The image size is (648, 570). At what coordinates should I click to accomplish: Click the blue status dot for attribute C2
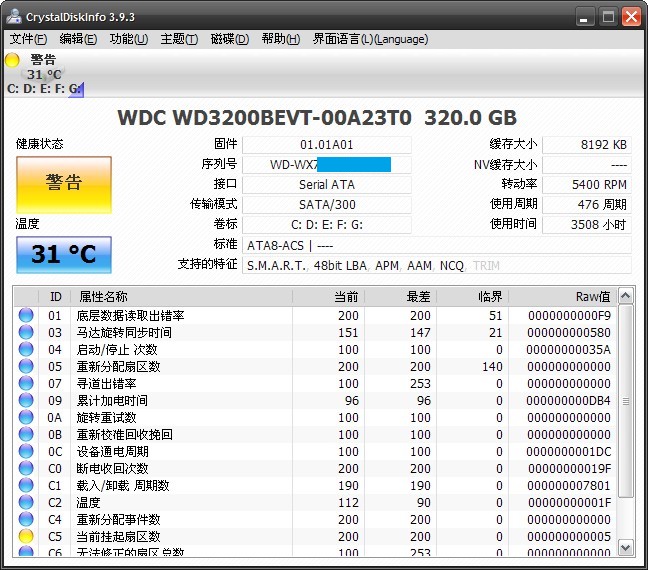[x=26, y=502]
